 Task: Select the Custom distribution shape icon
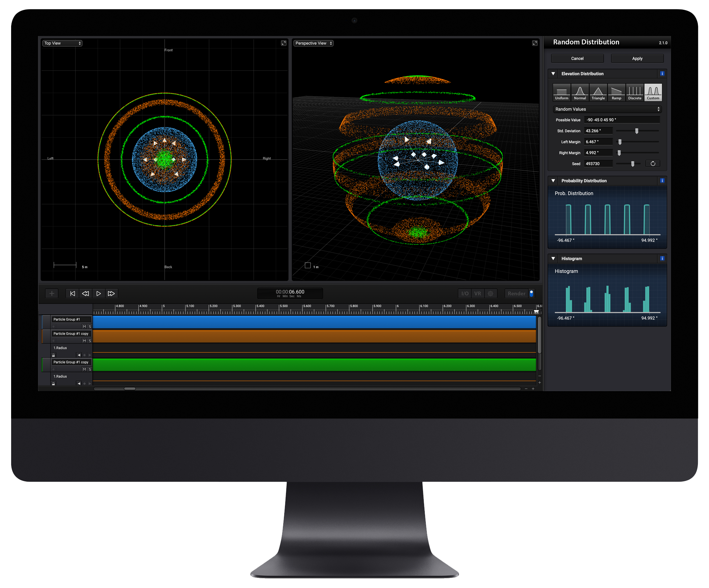(x=653, y=93)
